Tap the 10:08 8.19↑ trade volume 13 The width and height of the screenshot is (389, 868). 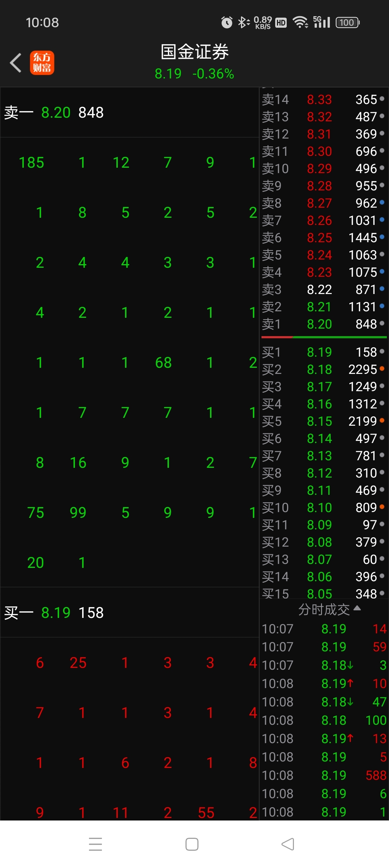click(324, 738)
